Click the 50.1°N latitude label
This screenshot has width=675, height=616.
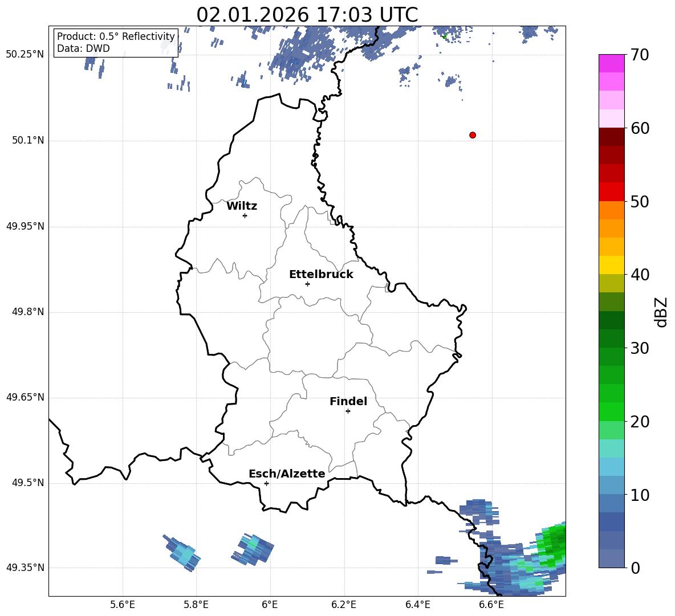click(x=29, y=140)
